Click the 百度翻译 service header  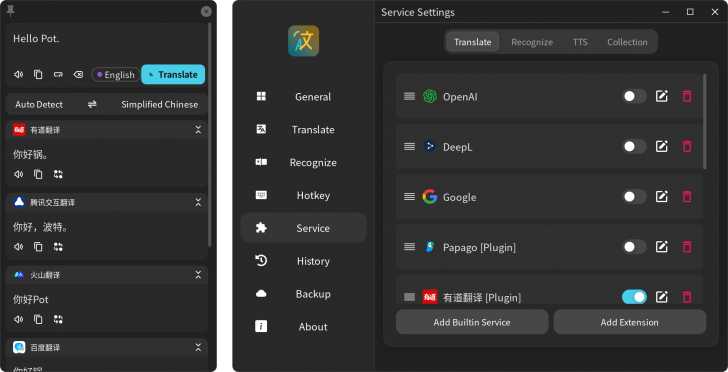tap(107, 347)
